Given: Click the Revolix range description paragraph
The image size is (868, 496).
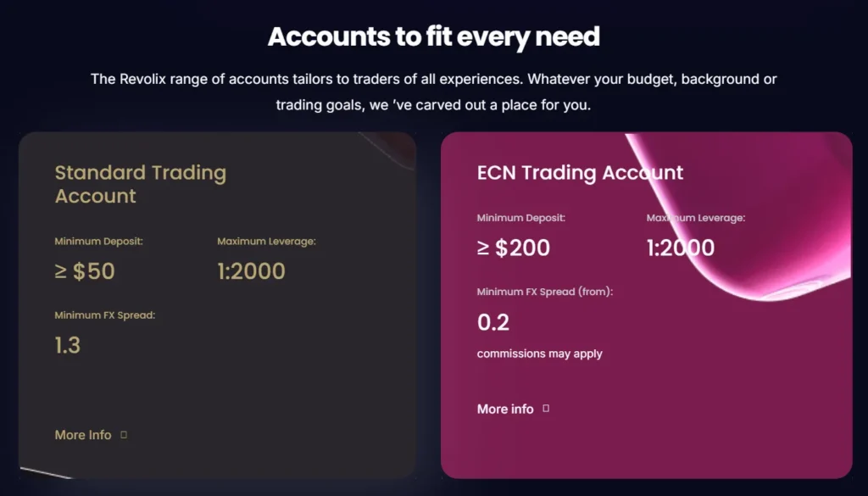Looking at the screenshot, I should point(433,92).
